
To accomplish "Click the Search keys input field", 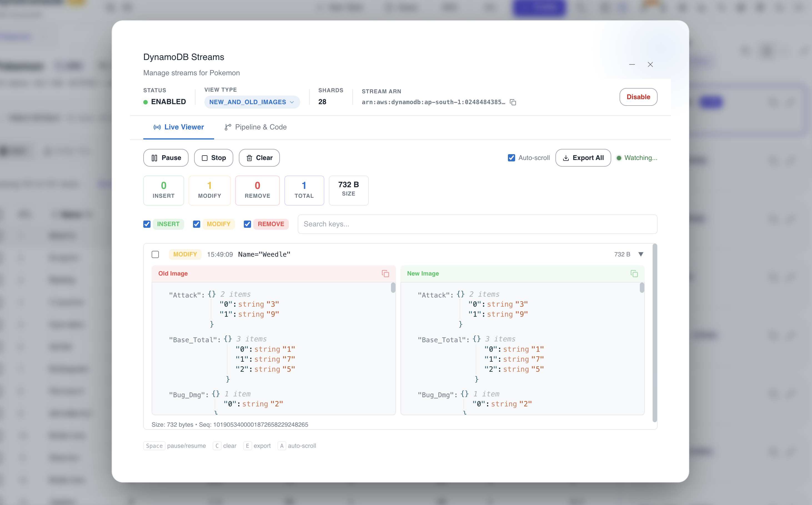I will pyautogui.click(x=477, y=224).
